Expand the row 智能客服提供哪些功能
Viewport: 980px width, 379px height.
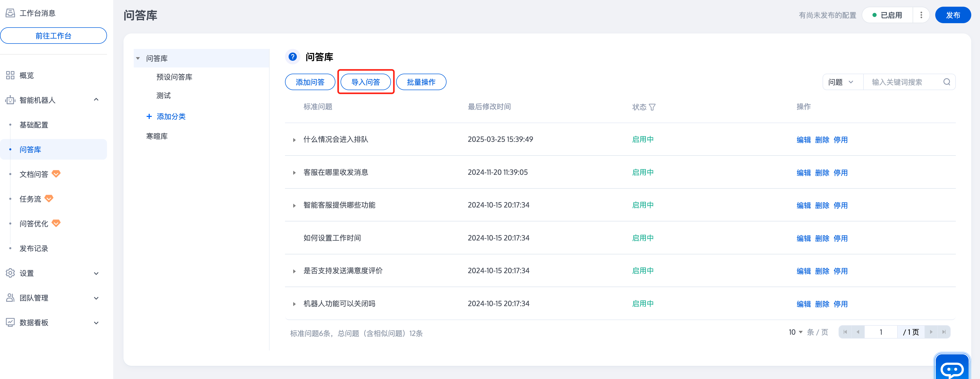(294, 205)
